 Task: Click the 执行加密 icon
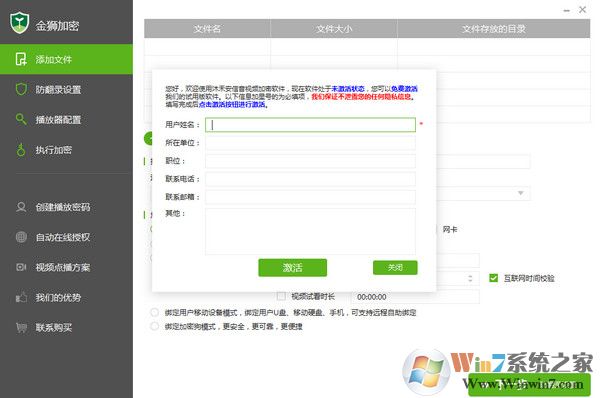point(21,150)
